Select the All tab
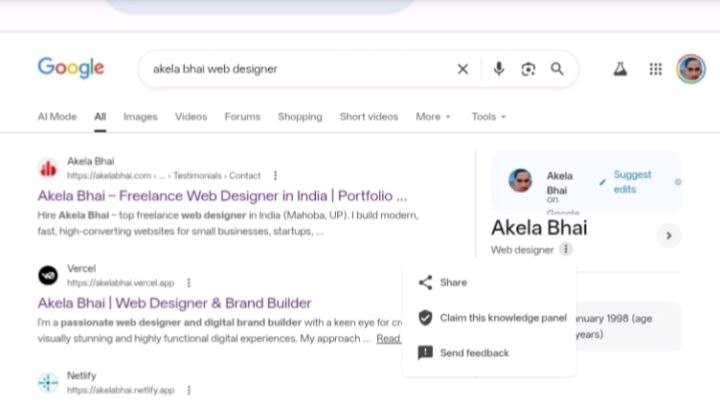 100,117
